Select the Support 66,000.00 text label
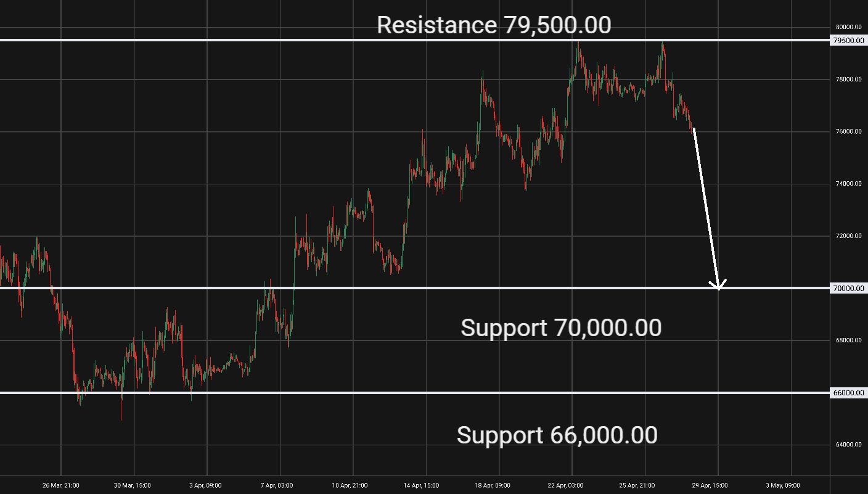 pos(557,435)
